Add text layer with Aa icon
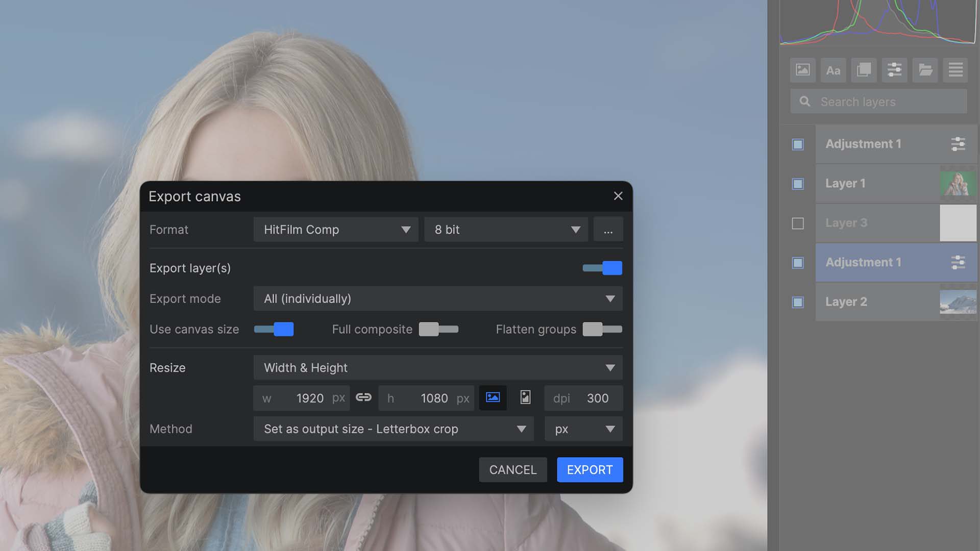Image resolution: width=980 pixels, height=551 pixels. tap(833, 70)
